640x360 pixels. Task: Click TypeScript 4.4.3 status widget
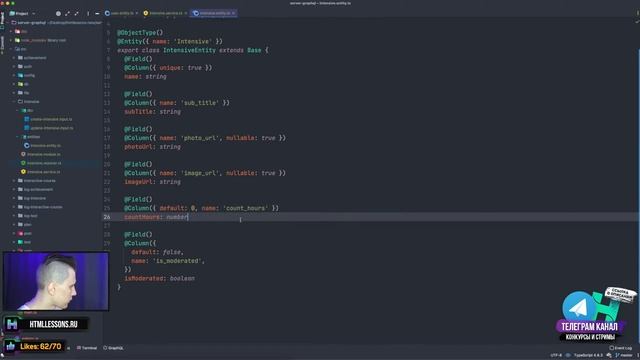tap(588, 355)
